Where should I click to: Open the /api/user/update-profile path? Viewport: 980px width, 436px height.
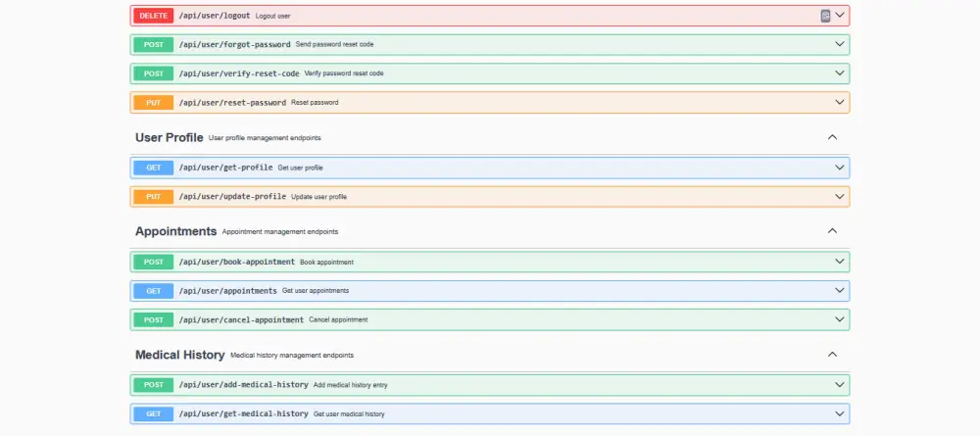pos(232,197)
